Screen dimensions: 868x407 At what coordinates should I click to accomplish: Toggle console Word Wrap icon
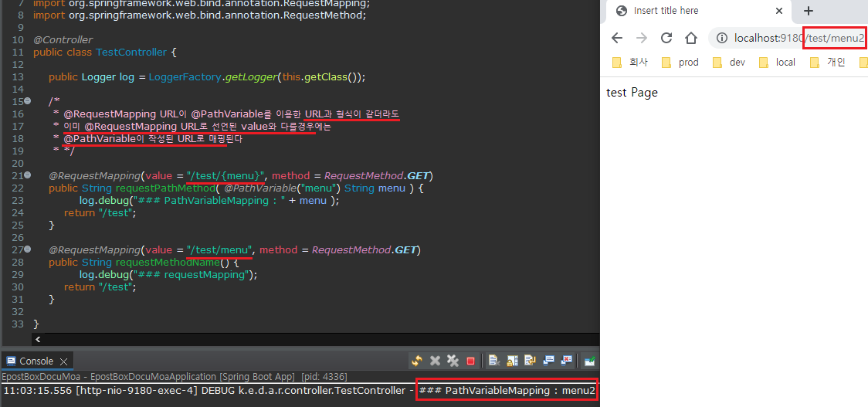coord(531,361)
